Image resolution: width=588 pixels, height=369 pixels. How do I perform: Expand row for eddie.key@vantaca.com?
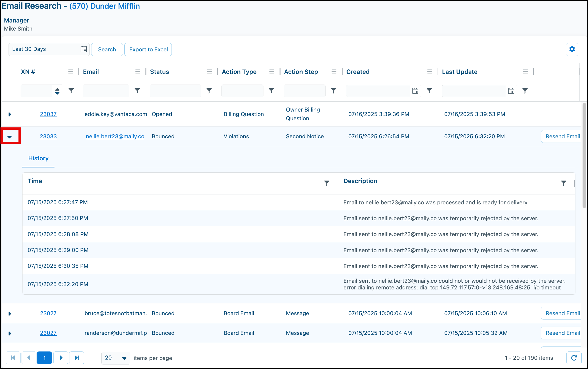10,114
